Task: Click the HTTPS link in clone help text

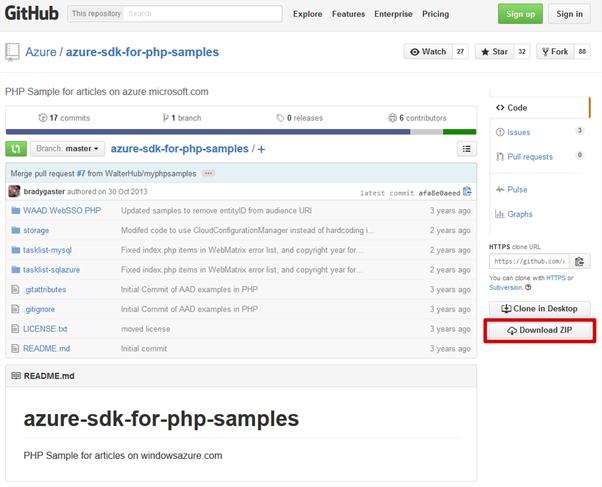Action: (x=556, y=278)
